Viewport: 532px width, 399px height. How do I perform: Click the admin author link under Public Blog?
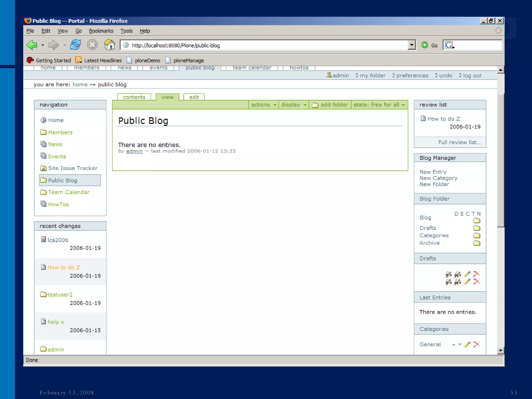[134, 151]
